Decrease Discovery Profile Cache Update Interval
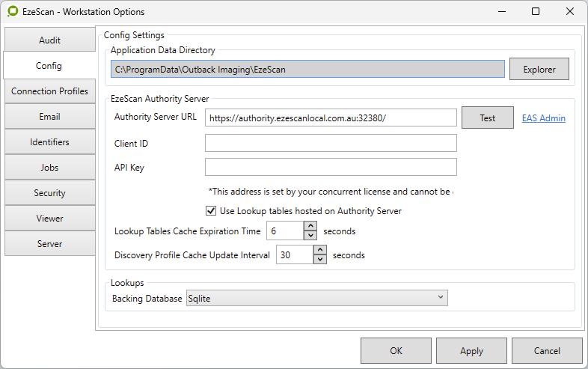Screen dimensions: 588x369 coord(320,260)
